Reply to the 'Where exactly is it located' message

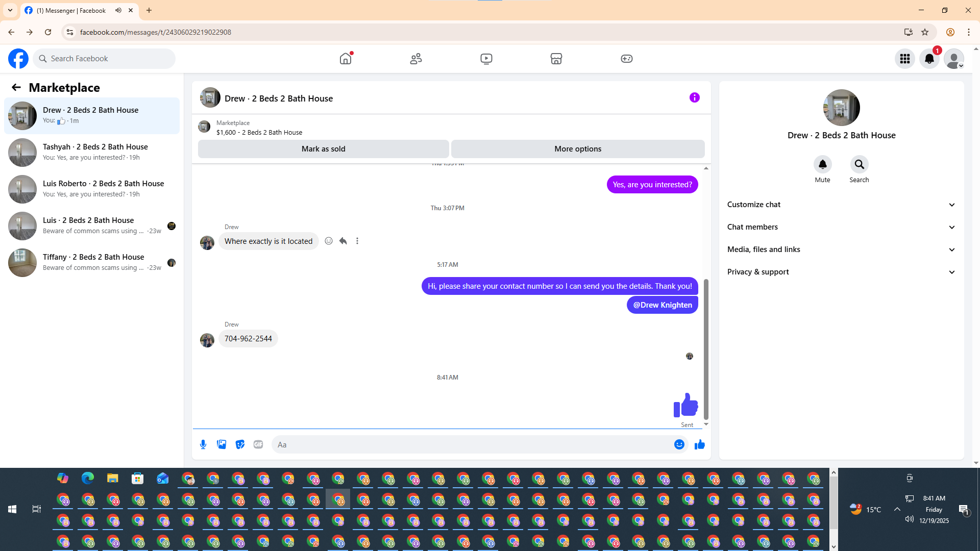click(343, 241)
